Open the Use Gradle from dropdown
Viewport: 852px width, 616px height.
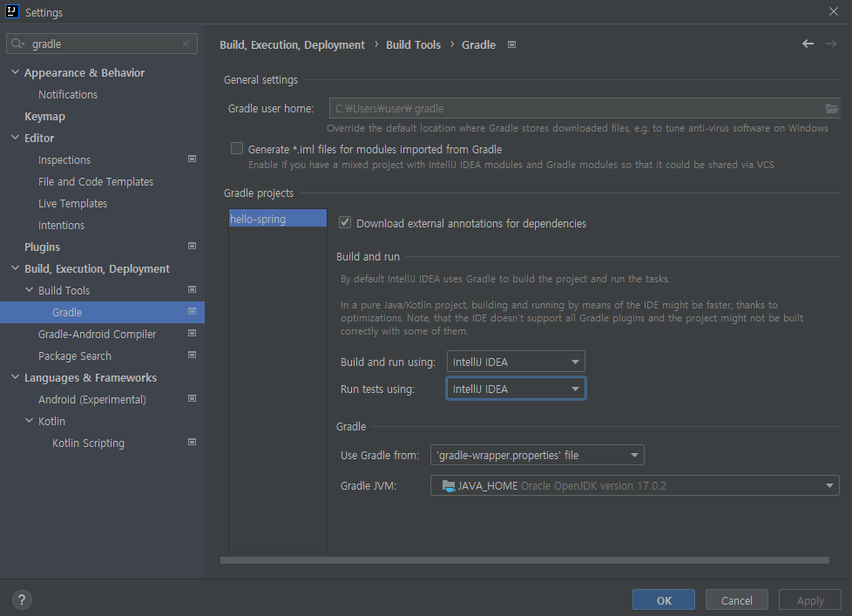[x=537, y=455]
